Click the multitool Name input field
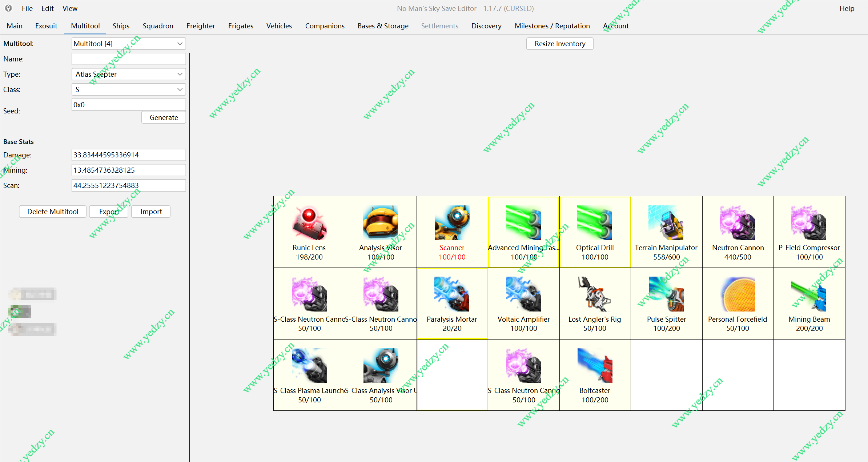 coord(129,59)
